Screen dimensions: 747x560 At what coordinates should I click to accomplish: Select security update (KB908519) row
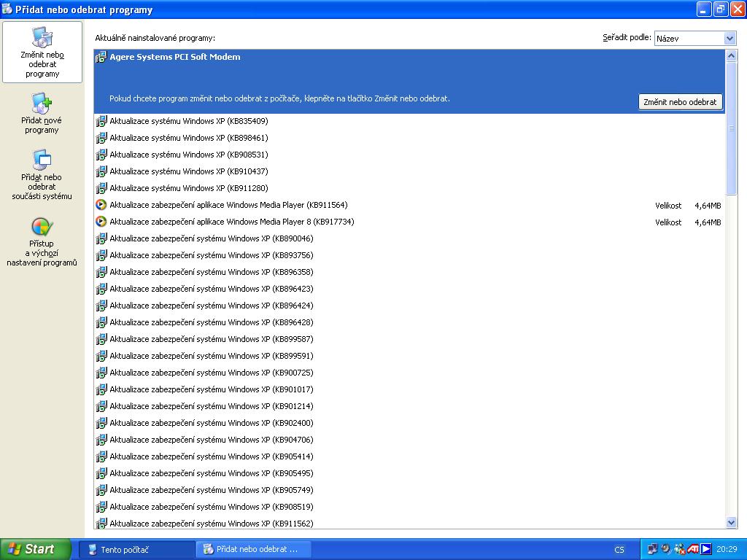pos(409,507)
